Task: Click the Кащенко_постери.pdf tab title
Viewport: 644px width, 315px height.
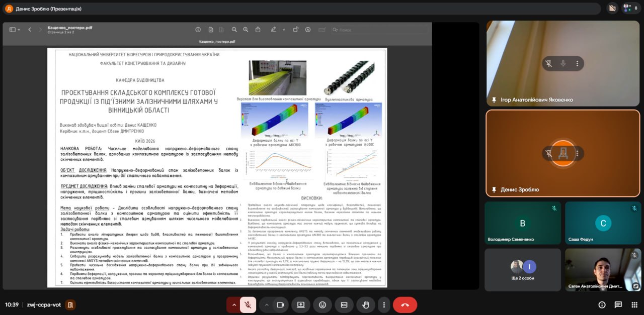Action: click(217, 42)
